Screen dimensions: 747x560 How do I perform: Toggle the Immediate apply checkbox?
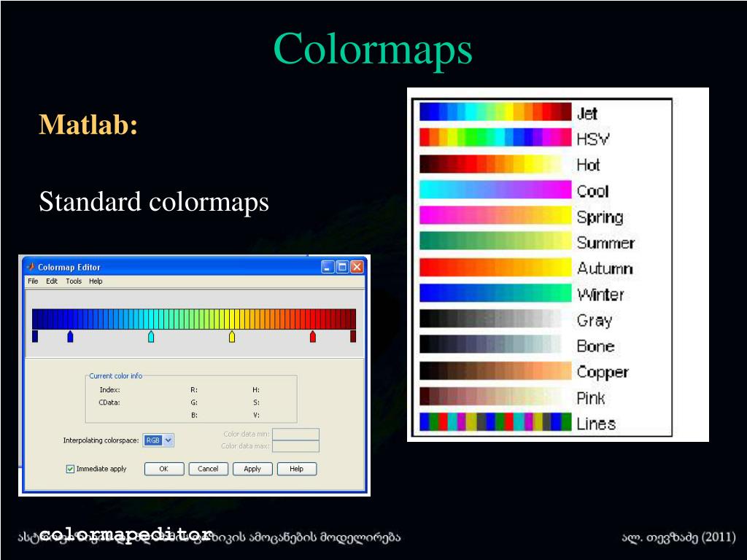(70, 469)
